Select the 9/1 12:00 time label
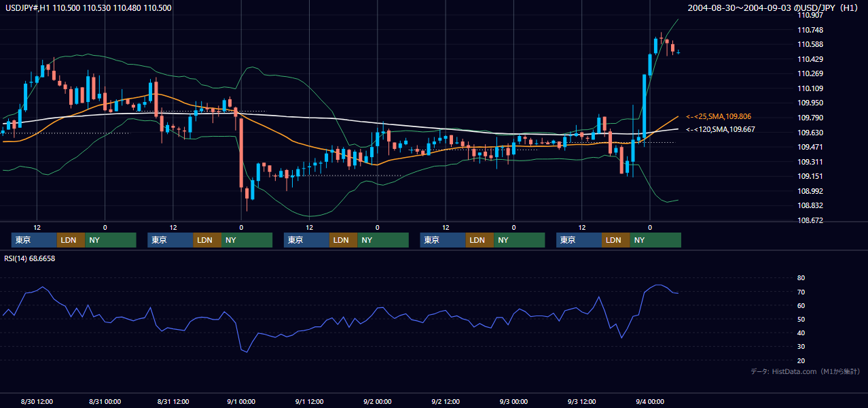Image resolution: width=868 pixels, height=408 pixels. (309, 401)
